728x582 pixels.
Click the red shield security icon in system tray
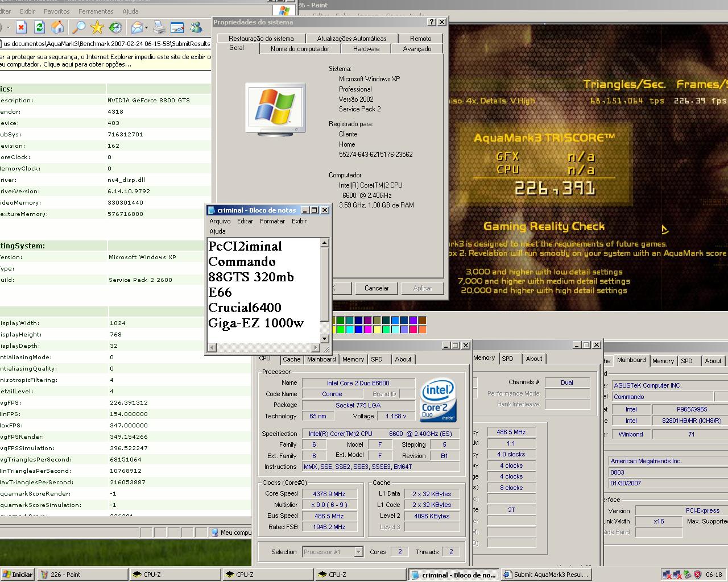697,575
